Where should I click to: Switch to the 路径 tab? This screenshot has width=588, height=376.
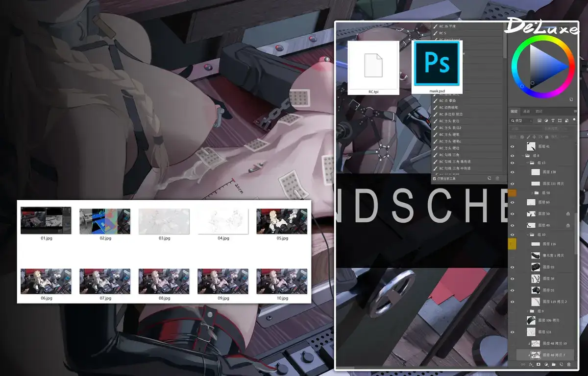tap(539, 112)
